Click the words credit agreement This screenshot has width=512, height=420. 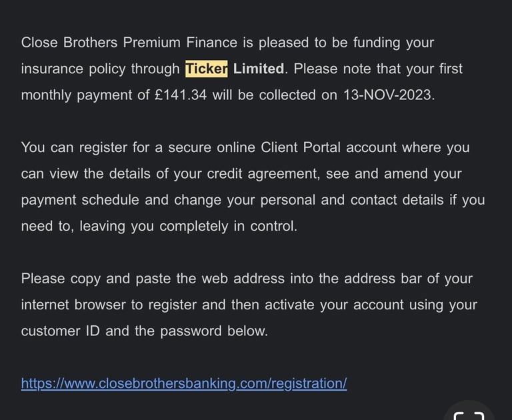click(263, 174)
